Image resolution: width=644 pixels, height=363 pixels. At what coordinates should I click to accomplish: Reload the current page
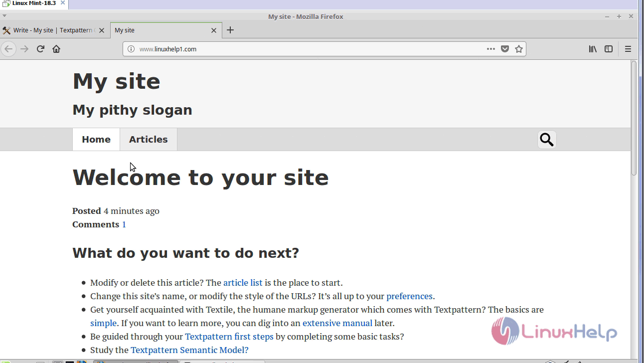tap(41, 49)
